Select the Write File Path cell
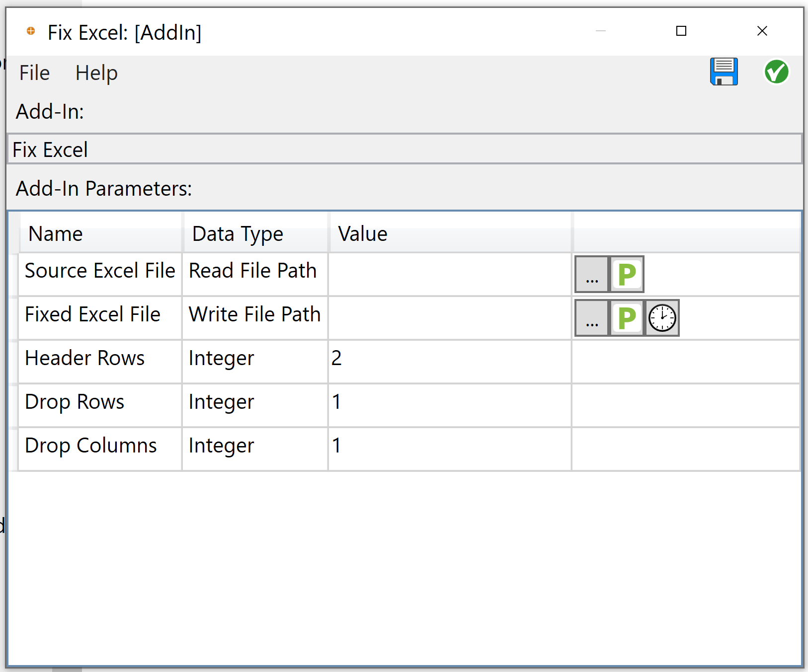This screenshot has height=672, width=808. pos(254,314)
